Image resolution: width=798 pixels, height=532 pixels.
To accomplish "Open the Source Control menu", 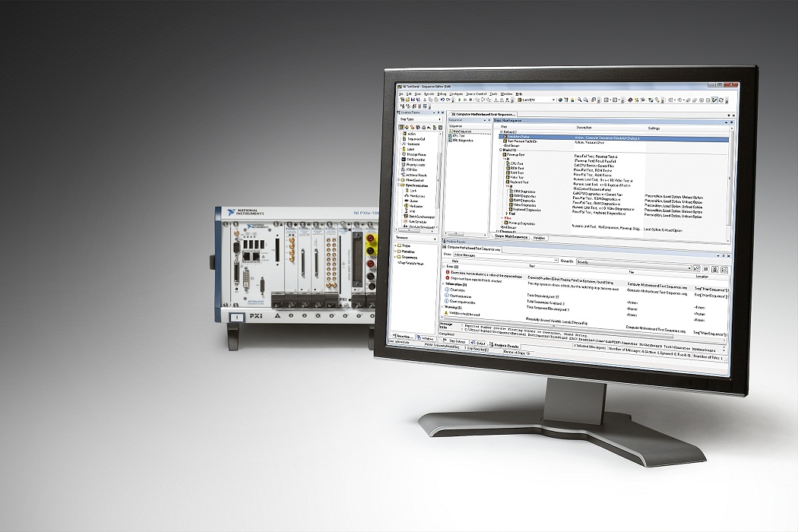I will 477,93.
